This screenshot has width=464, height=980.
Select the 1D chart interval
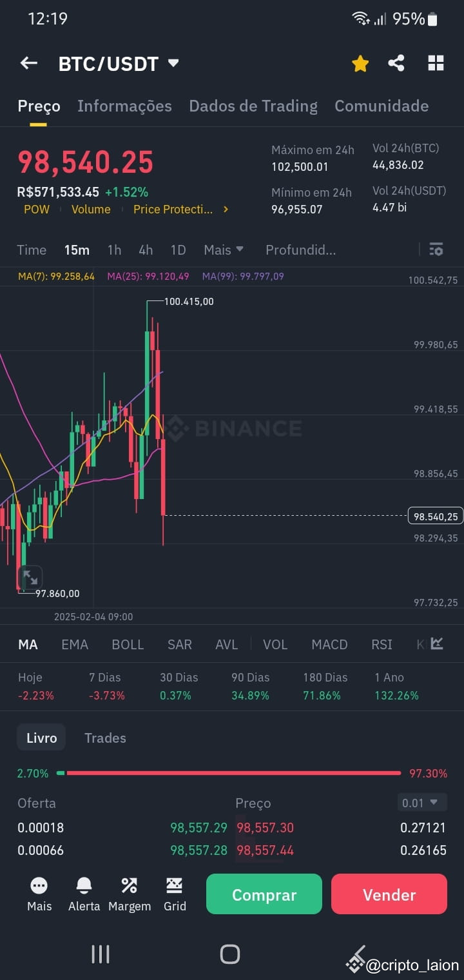click(x=178, y=250)
